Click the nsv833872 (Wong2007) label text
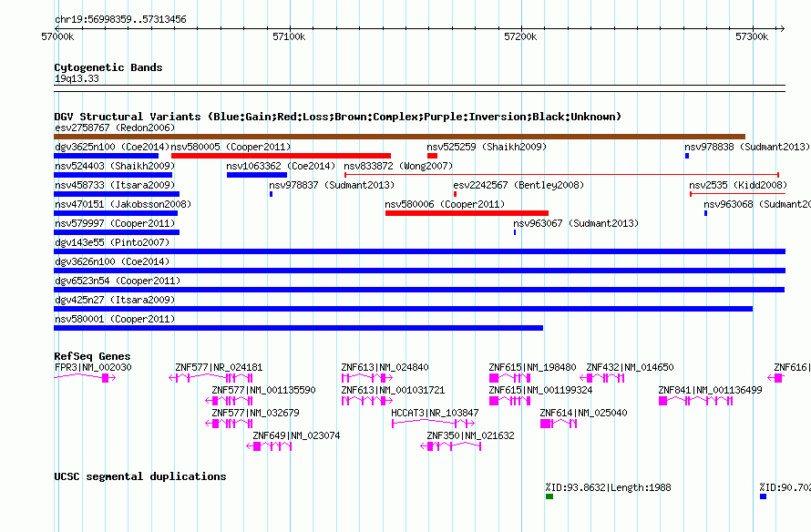Viewport: 811px width, 532px height. pyautogui.click(x=398, y=166)
